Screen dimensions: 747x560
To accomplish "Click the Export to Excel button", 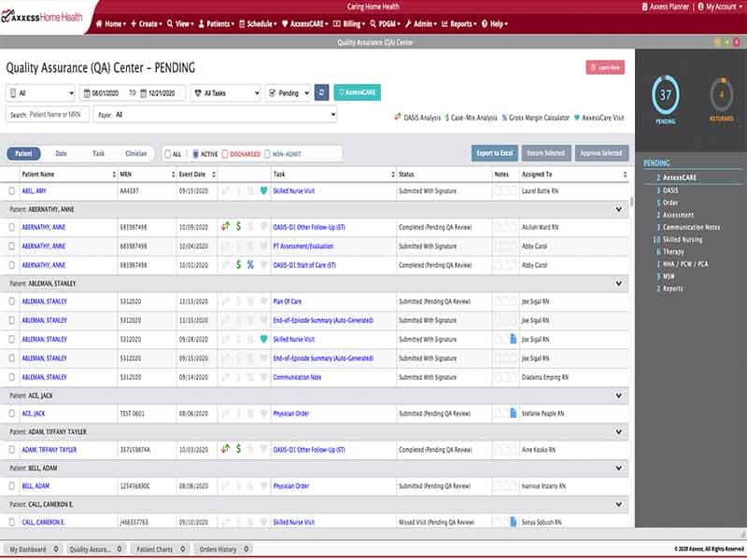I will pyautogui.click(x=494, y=153).
